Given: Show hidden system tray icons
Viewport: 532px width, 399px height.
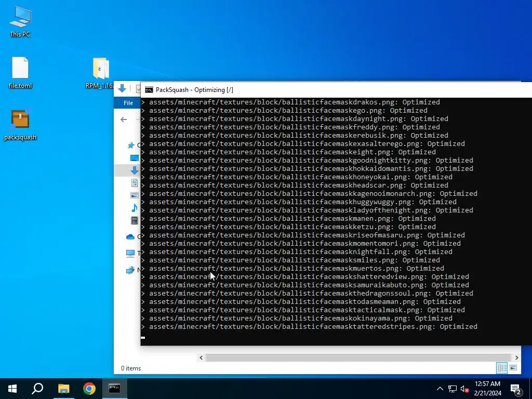Looking at the screenshot, I should [x=440, y=389].
